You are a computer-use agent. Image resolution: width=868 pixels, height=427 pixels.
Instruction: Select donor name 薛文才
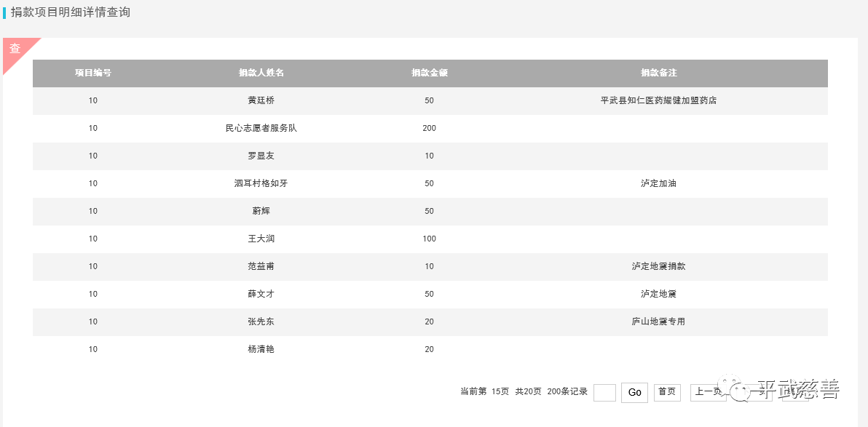[x=261, y=295]
